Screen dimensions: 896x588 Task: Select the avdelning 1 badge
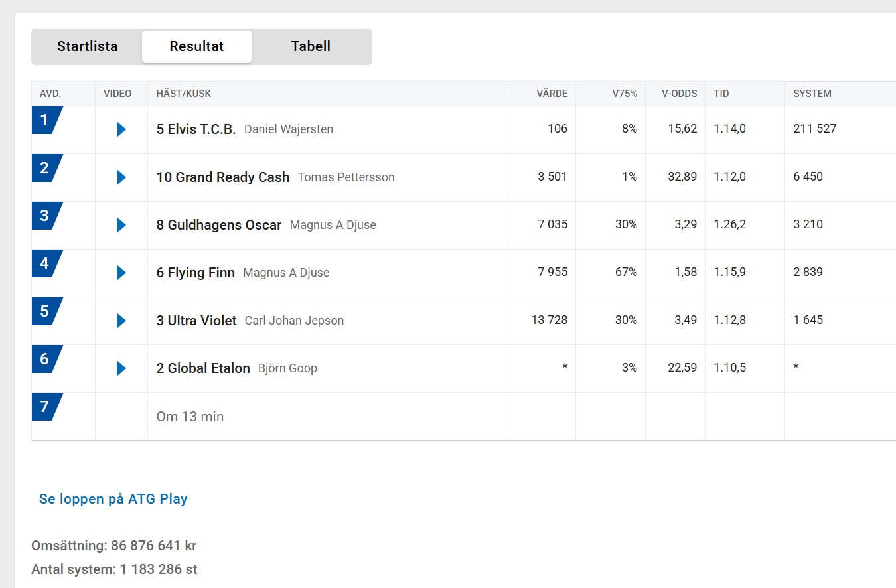point(46,120)
